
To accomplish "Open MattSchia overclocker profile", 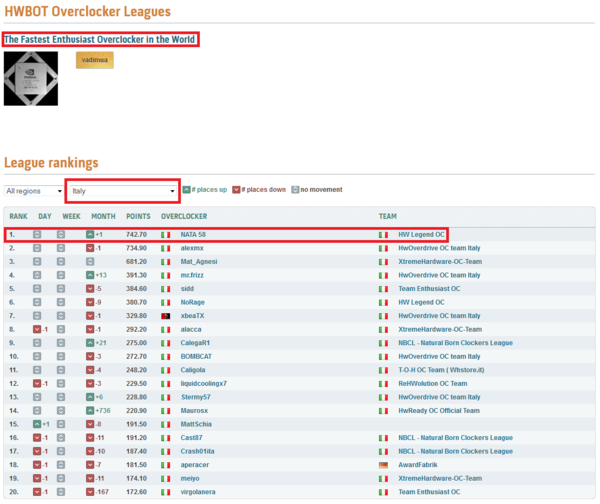I will pyautogui.click(x=196, y=424).
